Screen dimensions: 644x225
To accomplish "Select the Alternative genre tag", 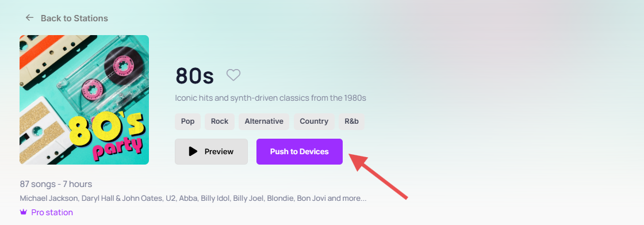I will click(264, 121).
